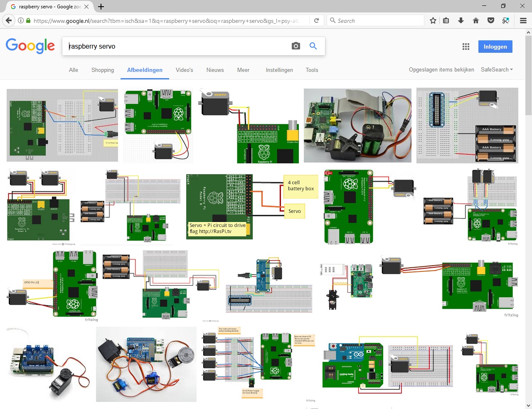Open Arduino with breadboard servo diagram
Viewport: 532px width, 409px height.
pos(388,367)
